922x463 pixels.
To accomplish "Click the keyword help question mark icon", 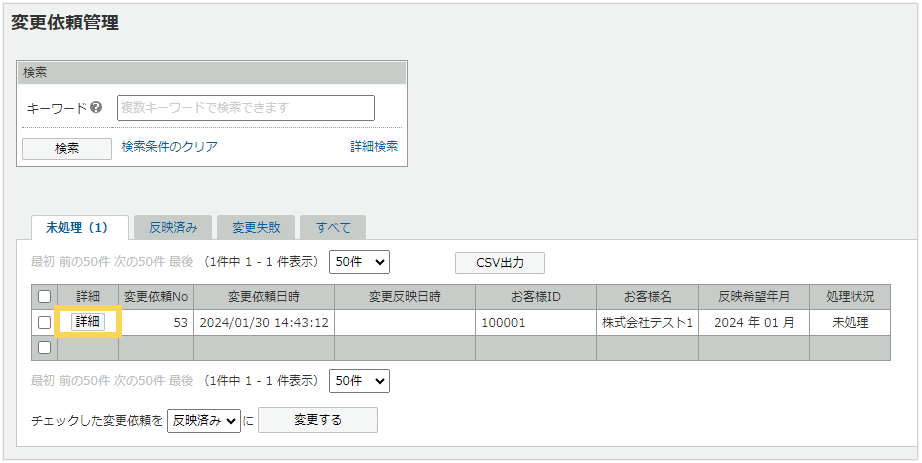I will tap(97, 108).
